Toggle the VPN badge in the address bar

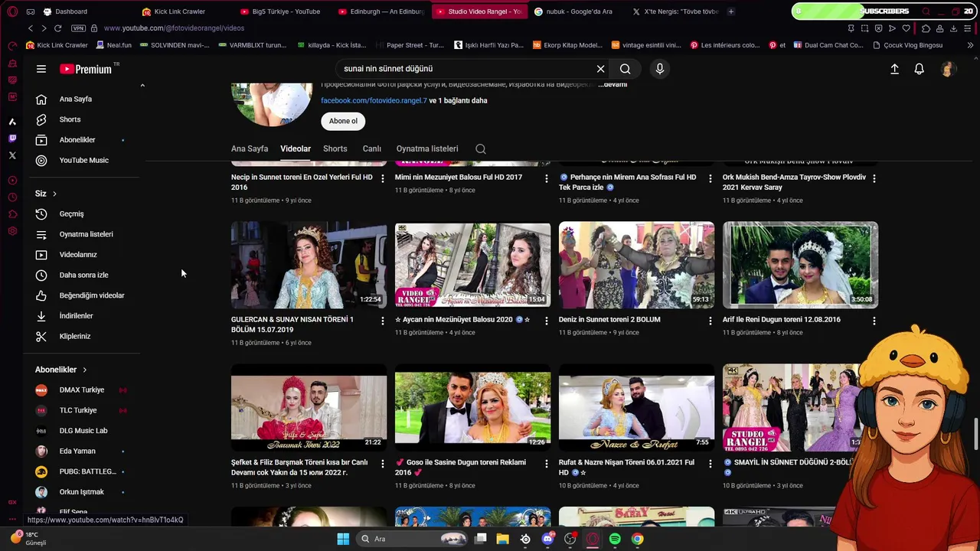pyautogui.click(x=78, y=28)
